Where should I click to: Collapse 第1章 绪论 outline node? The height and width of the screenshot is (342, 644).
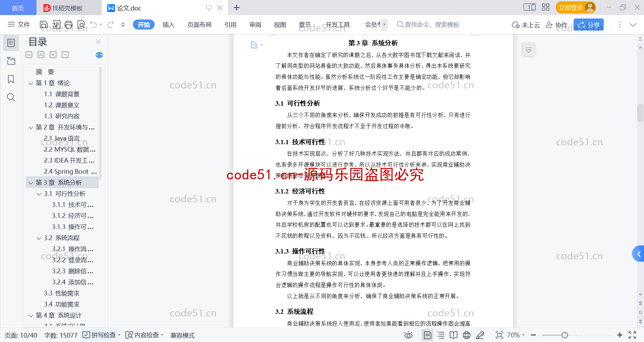(31, 83)
